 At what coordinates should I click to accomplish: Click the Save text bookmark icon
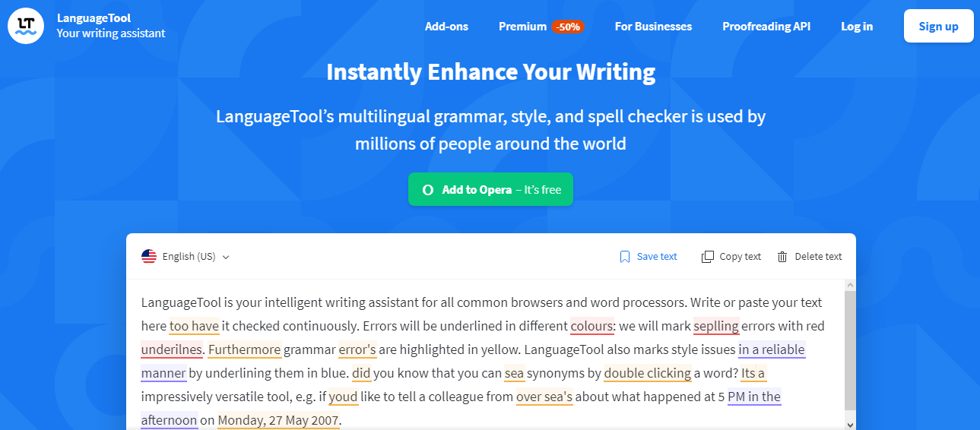pyautogui.click(x=625, y=257)
